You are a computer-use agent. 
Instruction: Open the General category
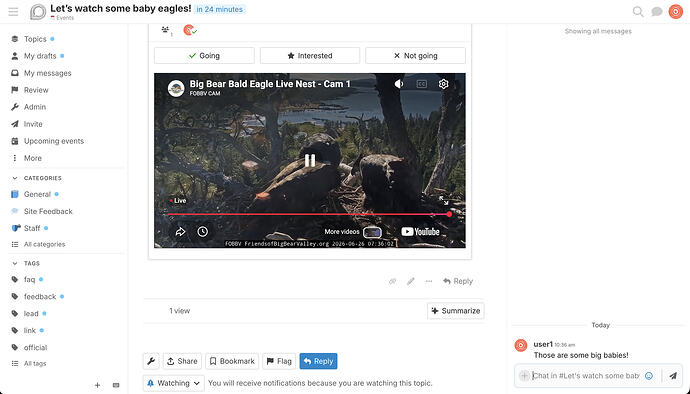pyautogui.click(x=37, y=194)
